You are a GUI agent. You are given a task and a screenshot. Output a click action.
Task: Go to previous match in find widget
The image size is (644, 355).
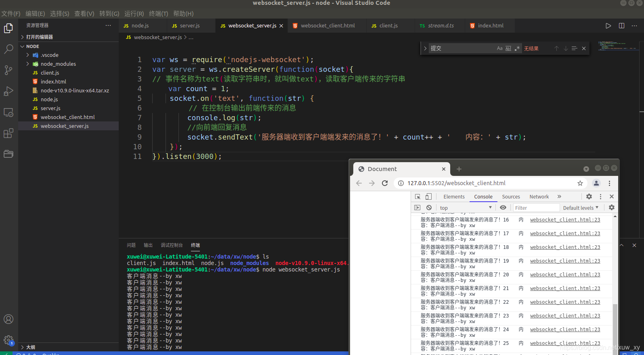click(x=556, y=48)
